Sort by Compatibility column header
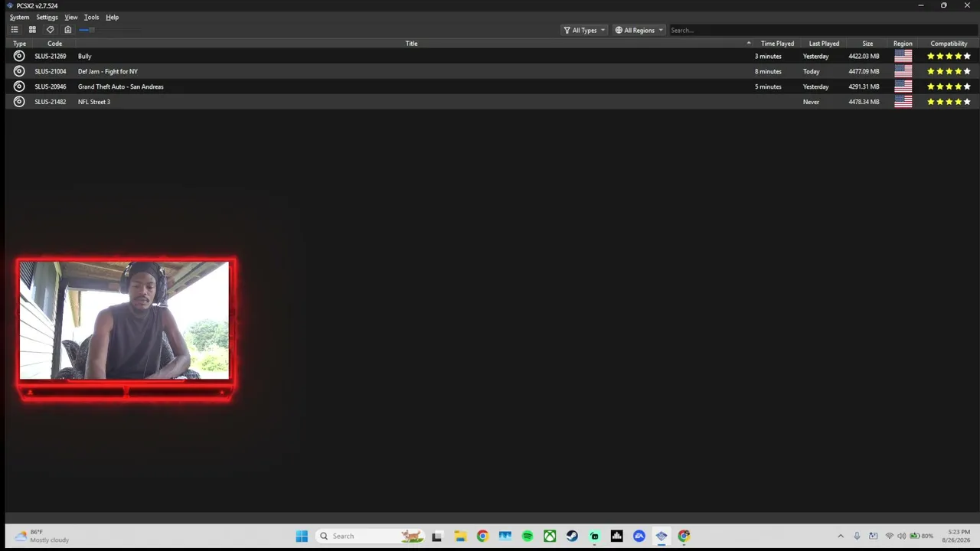Image resolution: width=980 pixels, height=551 pixels. point(949,44)
